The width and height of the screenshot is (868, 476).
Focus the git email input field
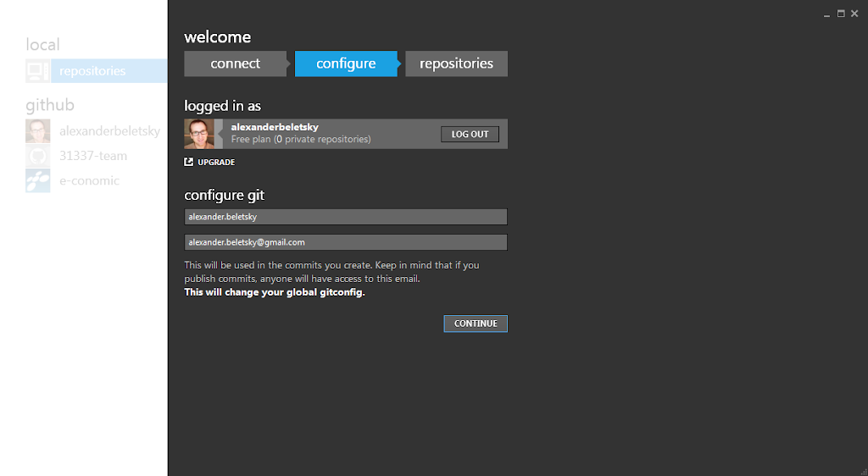point(346,242)
